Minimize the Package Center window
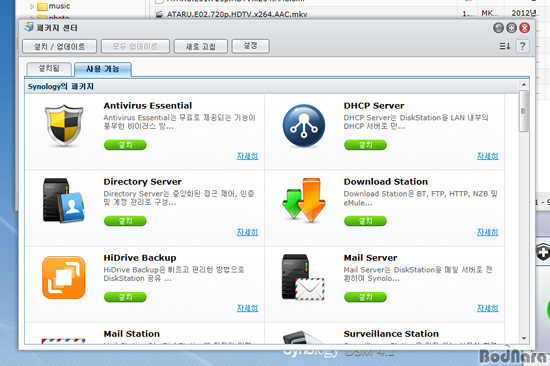Screen dimensions: 550x366 pyautogui.click(x=498, y=28)
